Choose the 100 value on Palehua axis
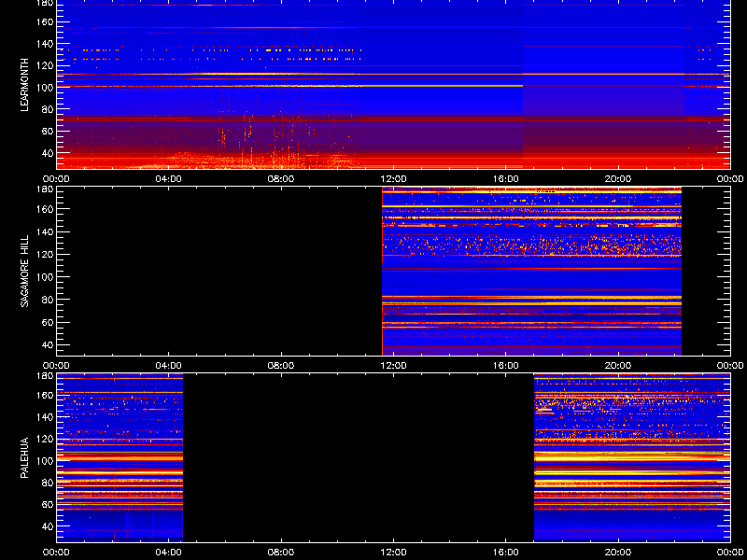Screen dimensions: 747x560 44,460
